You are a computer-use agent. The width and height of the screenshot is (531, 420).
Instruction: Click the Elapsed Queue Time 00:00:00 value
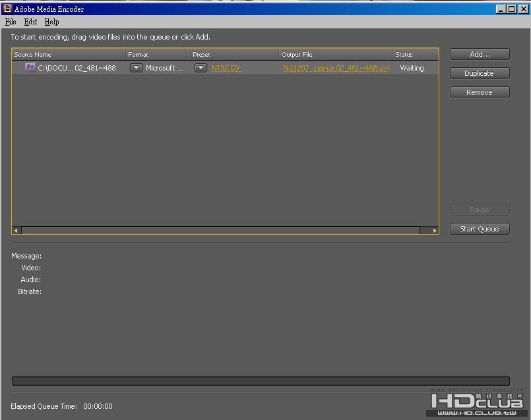pyautogui.click(x=98, y=406)
